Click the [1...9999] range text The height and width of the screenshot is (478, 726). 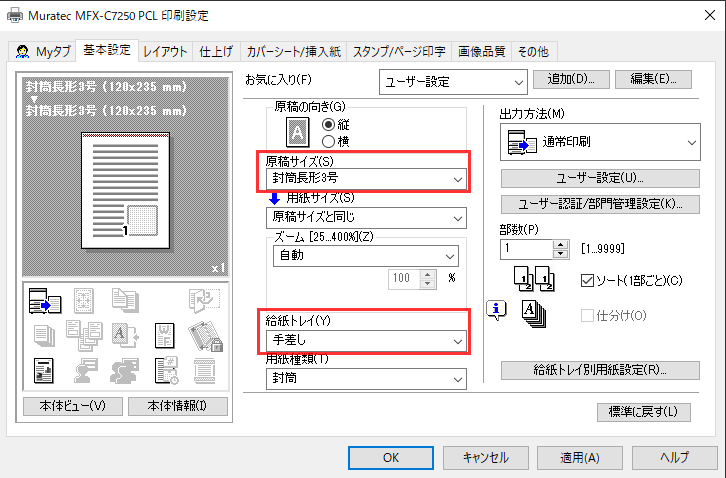pyautogui.click(x=603, y=249)
